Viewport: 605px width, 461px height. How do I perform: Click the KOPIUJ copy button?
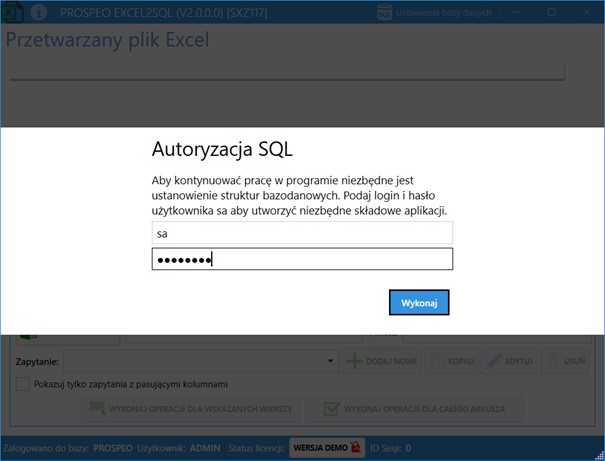click(452, 361)
